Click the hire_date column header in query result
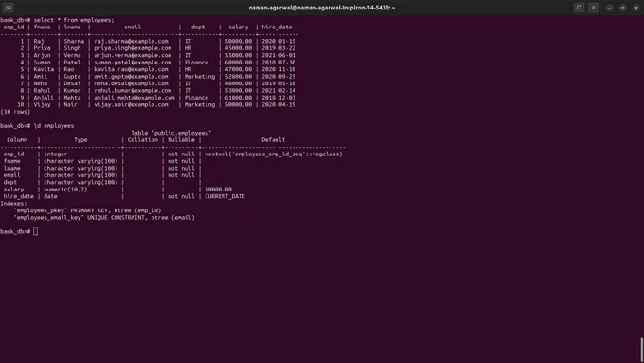 [x=277, y=27]
